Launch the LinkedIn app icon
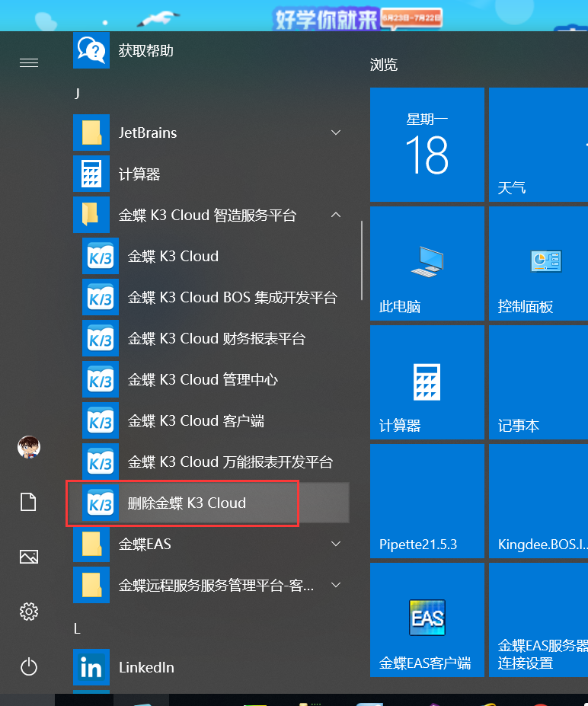The height and width of the screenshot is (706, 588). pos(91,667)
